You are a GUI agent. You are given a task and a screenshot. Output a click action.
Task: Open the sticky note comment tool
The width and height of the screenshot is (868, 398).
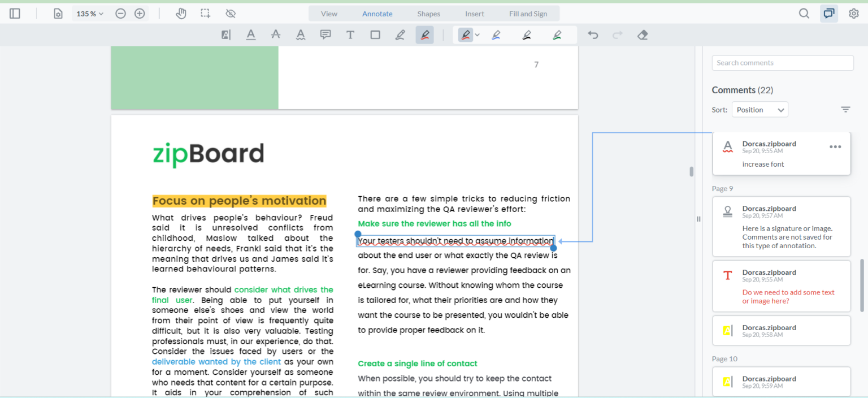(x=325, y=34)
